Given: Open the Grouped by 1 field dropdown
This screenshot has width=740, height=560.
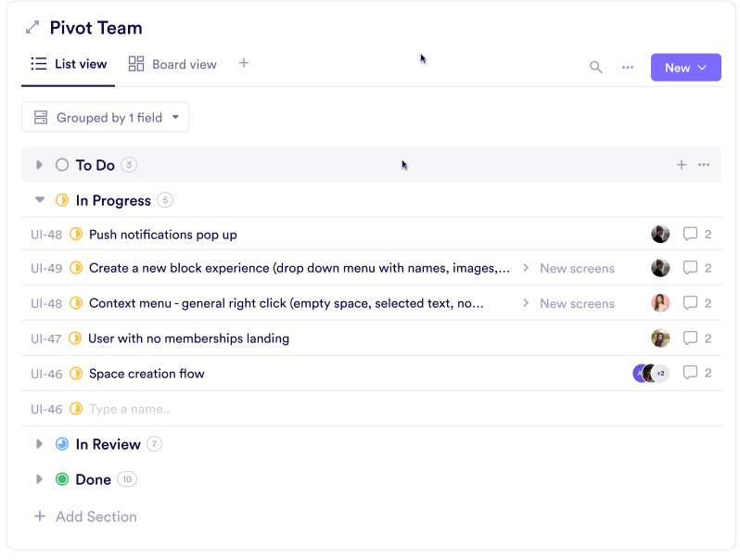Looking at the screenshot, I should [105, 117].
